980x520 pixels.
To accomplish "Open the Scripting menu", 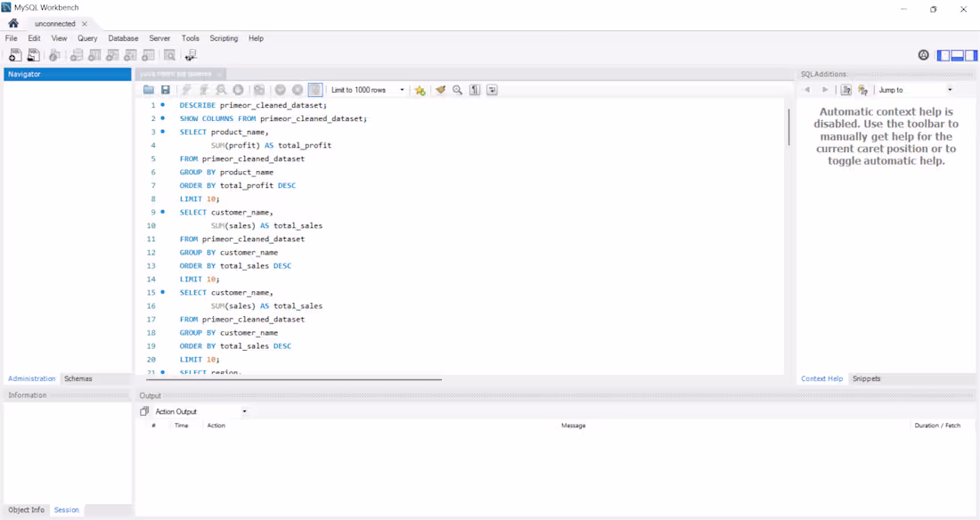I will [224, 38].
